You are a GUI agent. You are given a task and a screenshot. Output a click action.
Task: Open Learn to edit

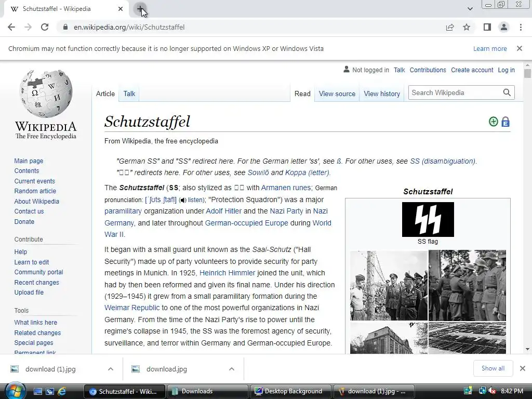32,262
